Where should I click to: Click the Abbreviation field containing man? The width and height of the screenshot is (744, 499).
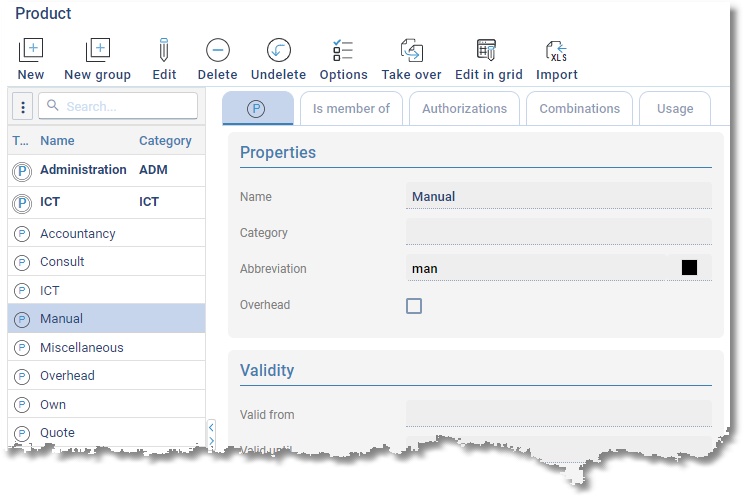[536, 268]
